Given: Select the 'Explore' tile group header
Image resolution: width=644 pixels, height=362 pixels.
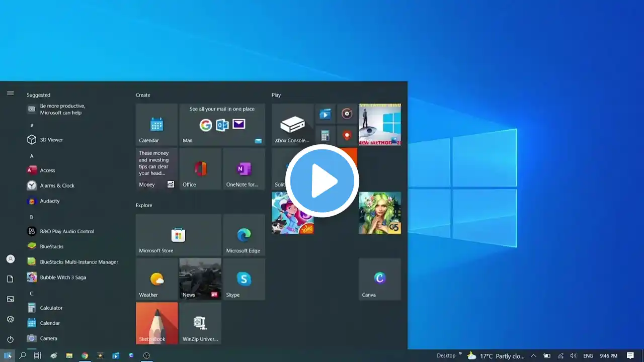Looking at the screenshot, I should 144,205.
